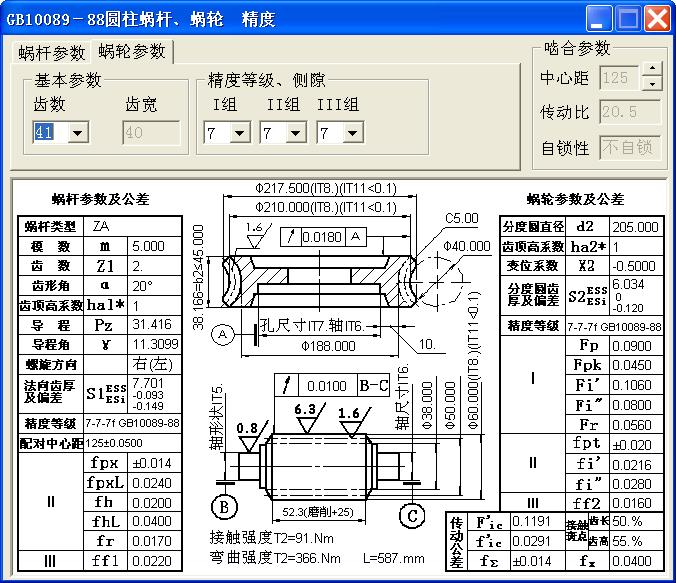Click the f'ic value 0.0291

click(x=532, y=541)
